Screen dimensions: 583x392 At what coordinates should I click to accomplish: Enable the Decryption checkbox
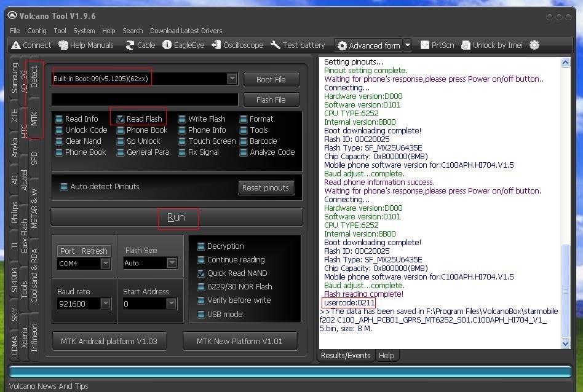pos(200,246)
